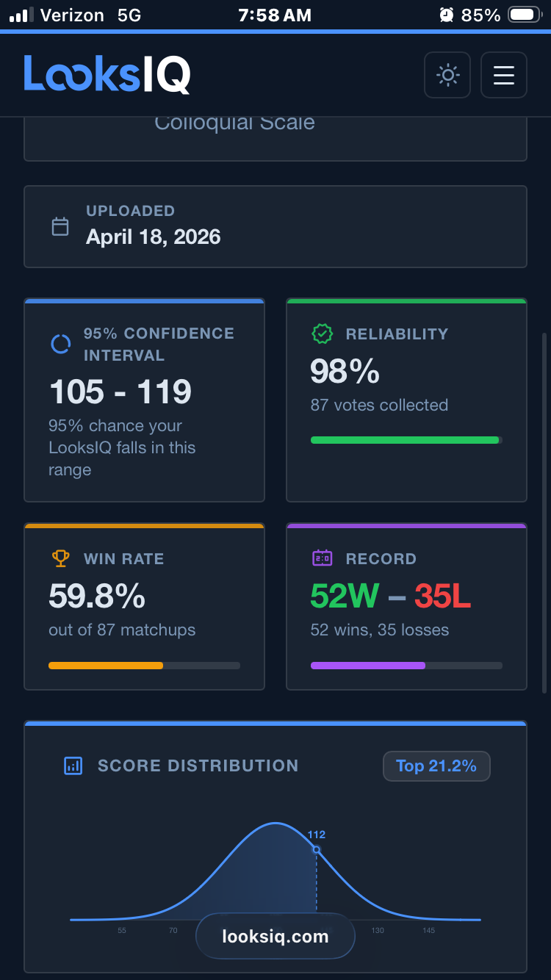Click the LooksIQ logo

[107, 74]
